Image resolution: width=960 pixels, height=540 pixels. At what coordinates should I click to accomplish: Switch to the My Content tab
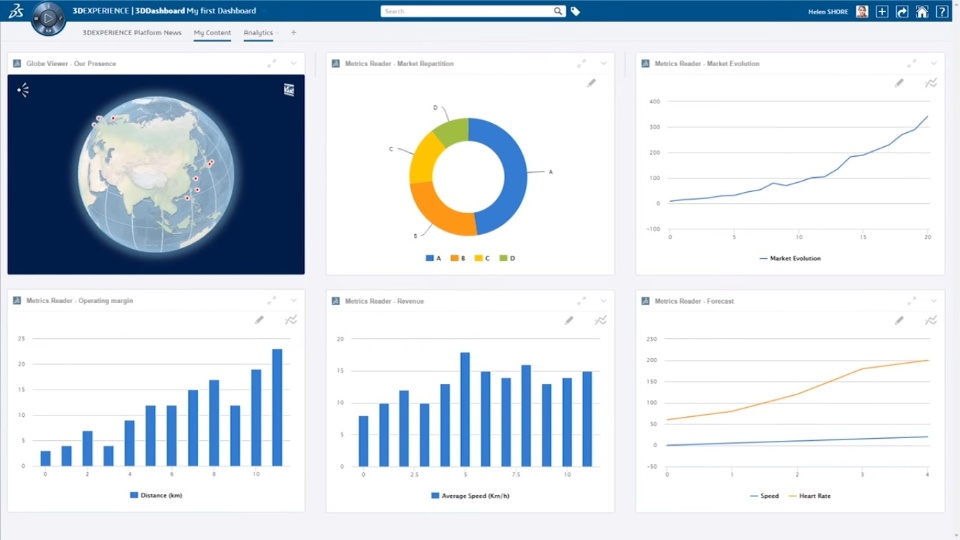(212, 32)
